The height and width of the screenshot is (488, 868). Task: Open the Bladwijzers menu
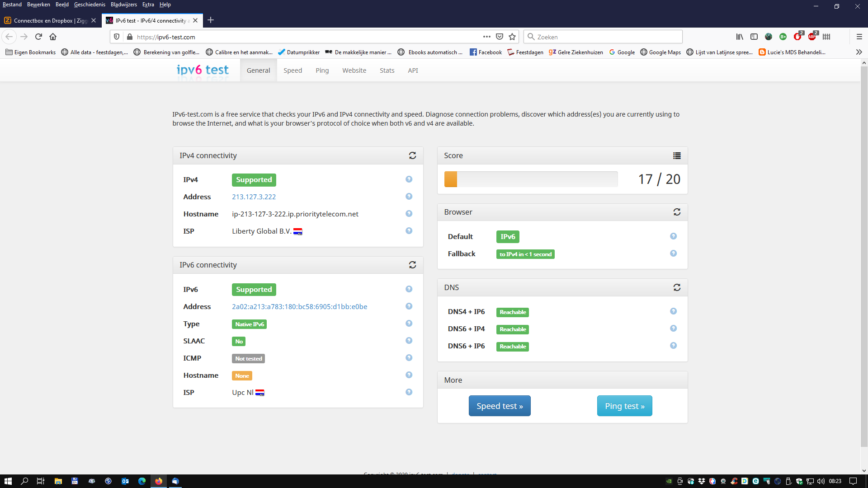[x=123, y=5]
